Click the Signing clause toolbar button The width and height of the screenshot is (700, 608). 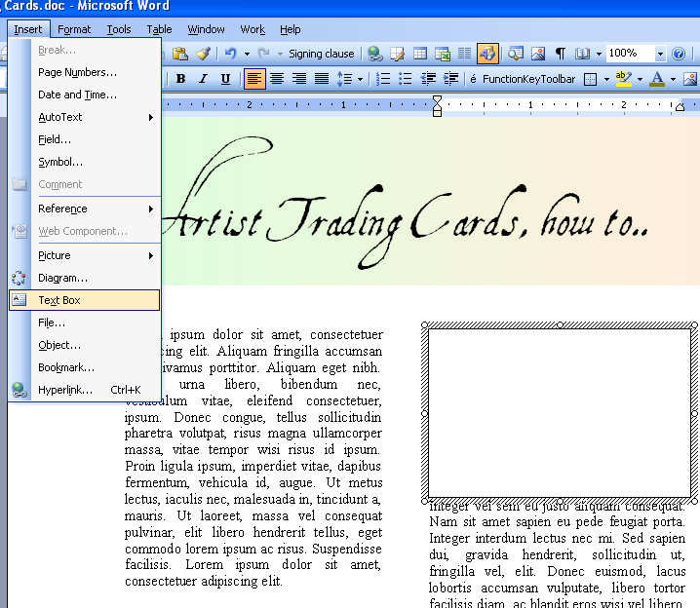(x=321, y=54)
